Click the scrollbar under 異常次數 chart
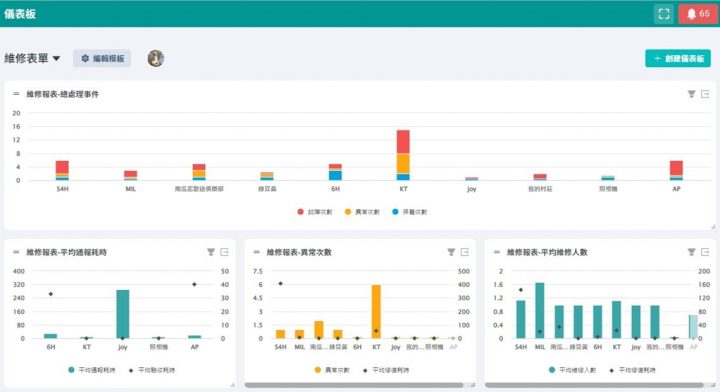The width and height of the screenshot is (720, 392). 354,385
